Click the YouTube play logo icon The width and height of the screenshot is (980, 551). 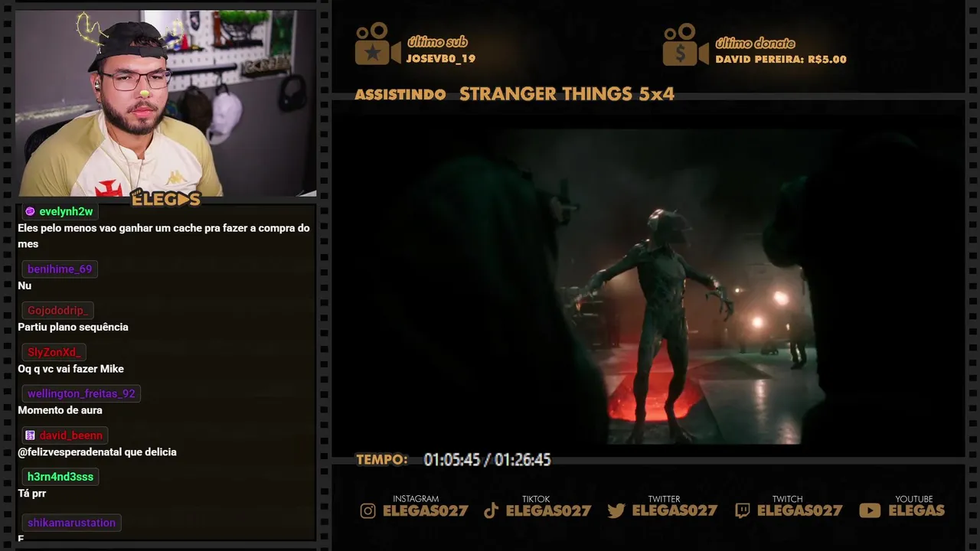870,510
